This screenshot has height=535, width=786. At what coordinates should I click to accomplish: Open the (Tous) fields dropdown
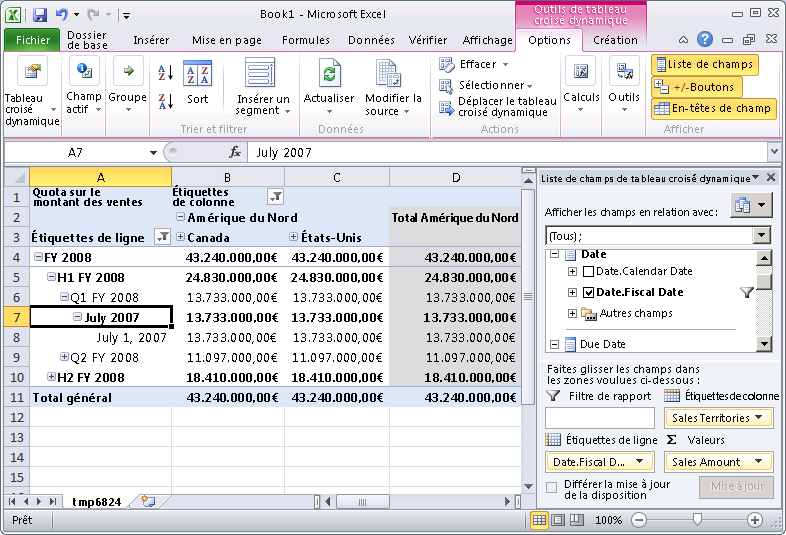point(762,235)
